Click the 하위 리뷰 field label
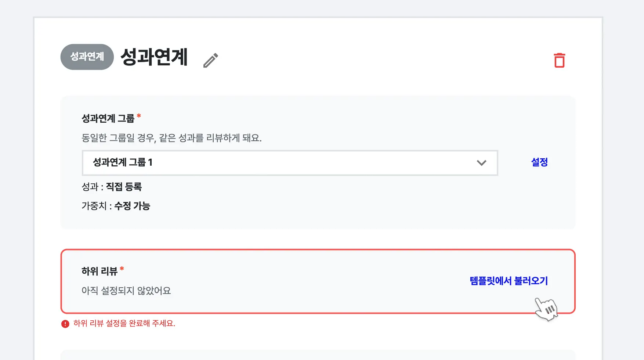This screenshot has height=360, width=644. point(99,271)
